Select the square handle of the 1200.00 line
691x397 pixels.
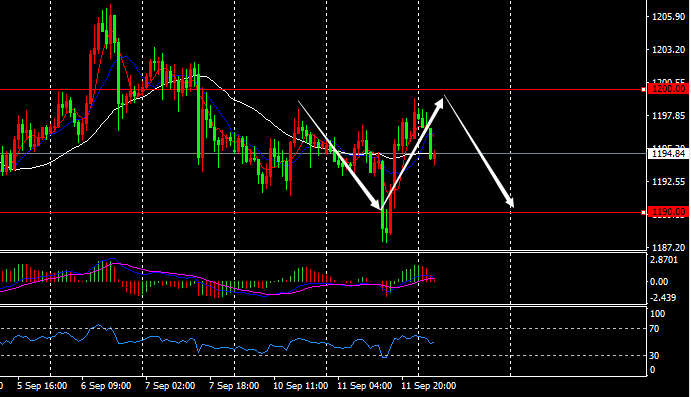pyautogui.click(x=643, y=90)
